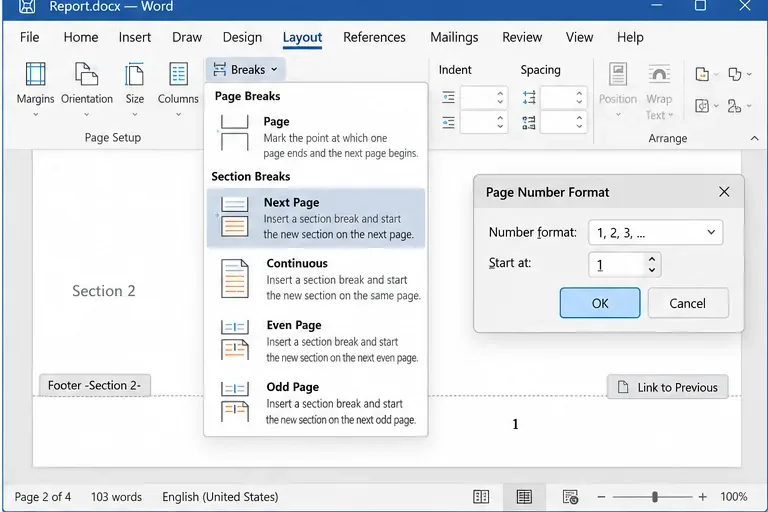Image resolution: width=768 pixels, height=512 pixels.
Task: Click the spacing after icon
Action: [529, 122]
